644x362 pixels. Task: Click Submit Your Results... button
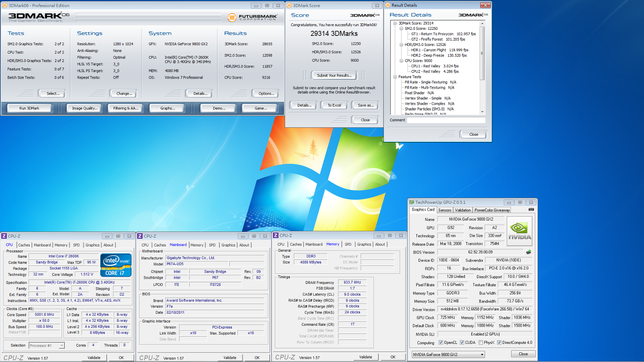click(x=334, y=75)
